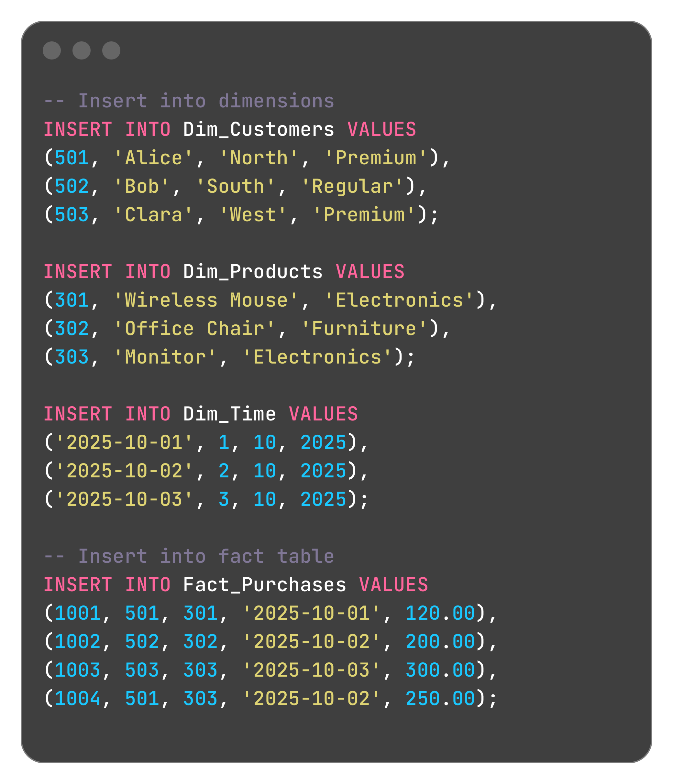
Task: Click the 'West' region string
Action: (253, 214)
